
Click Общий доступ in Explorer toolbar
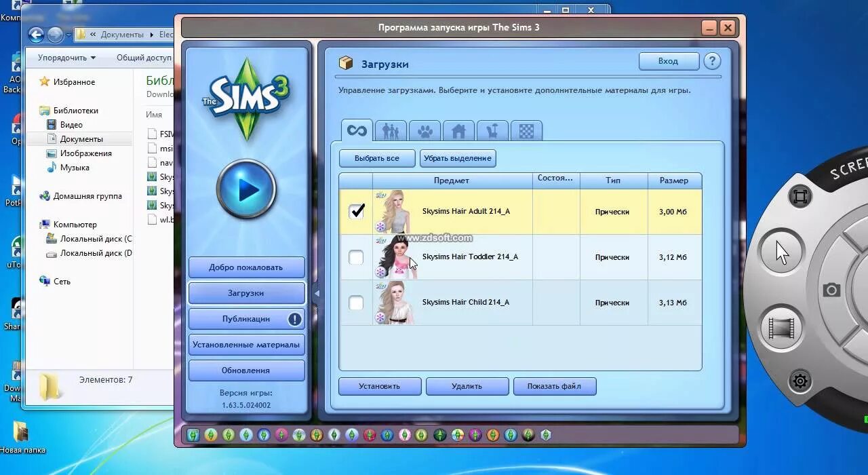pyautogui.click(x=144, y=58)
